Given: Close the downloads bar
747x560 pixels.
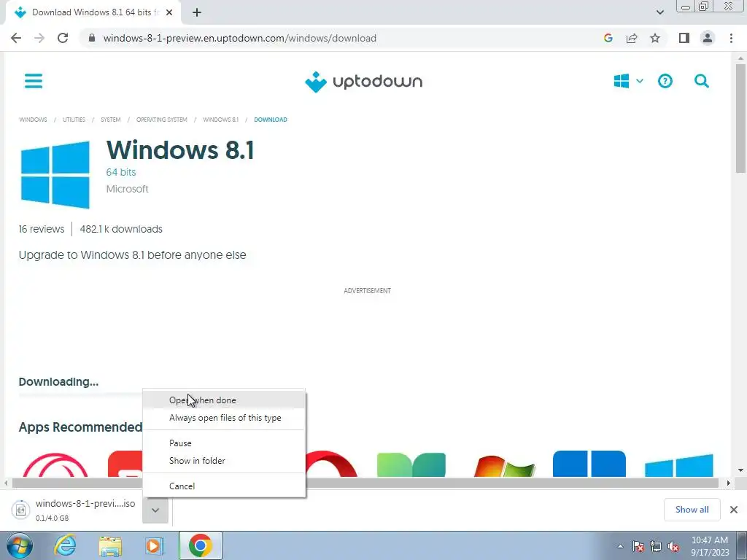Looking at the screenshot, I should click(x=734, y=510).
